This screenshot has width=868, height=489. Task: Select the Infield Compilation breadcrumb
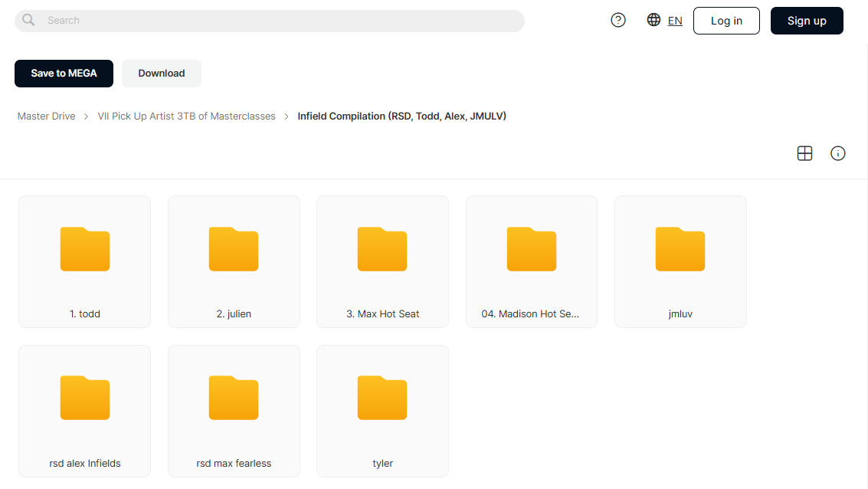pyautogui.click(x=402, y=117)
